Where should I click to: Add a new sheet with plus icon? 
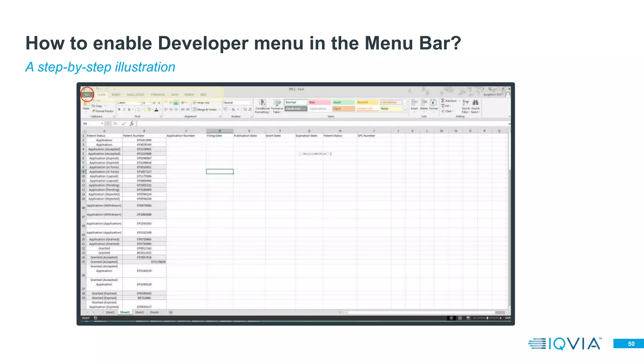(x=171, y=312)
